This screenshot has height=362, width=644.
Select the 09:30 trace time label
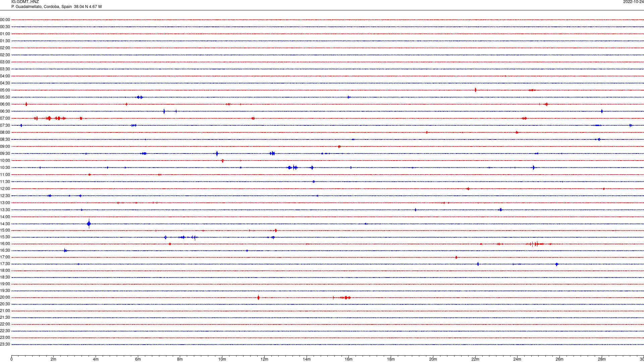click(x=5, y=154)
